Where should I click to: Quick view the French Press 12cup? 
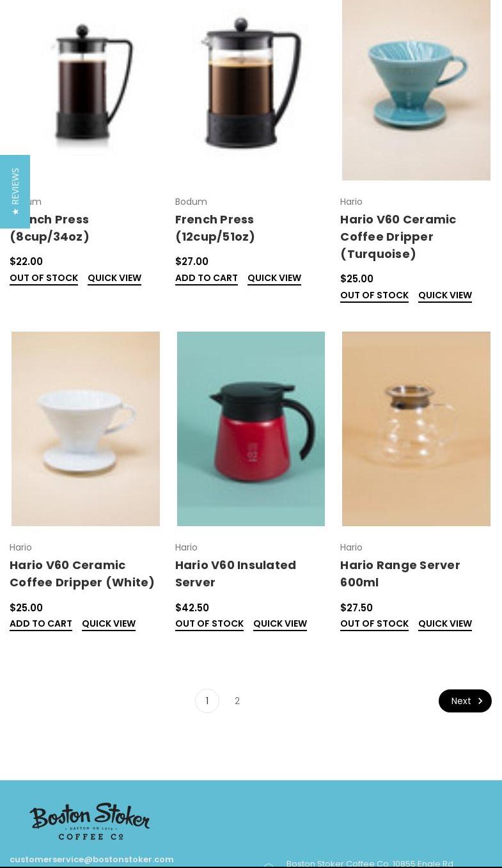(274, 278)
